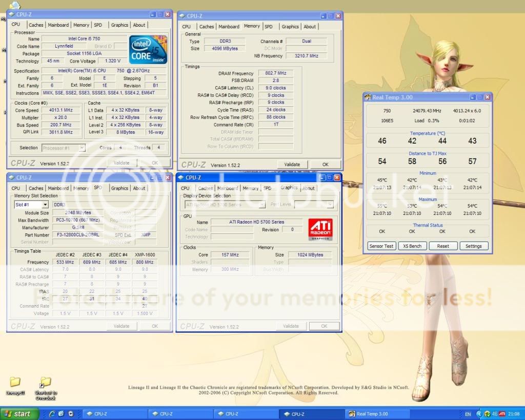Click the Intel Core i5 logo
The height and width of the screenshot is (420, 525).
(148, 49)
